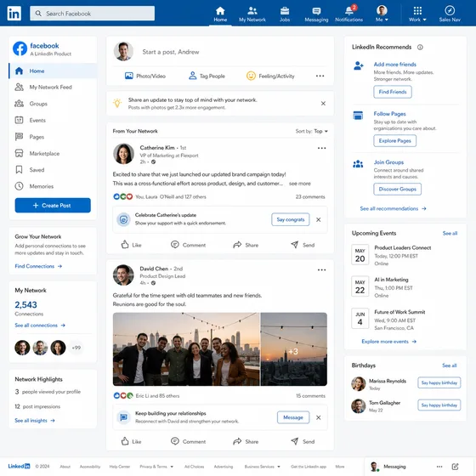Open See all upcoming events
Viewport: 476px width, 476px height.
[x=450, y=233]
